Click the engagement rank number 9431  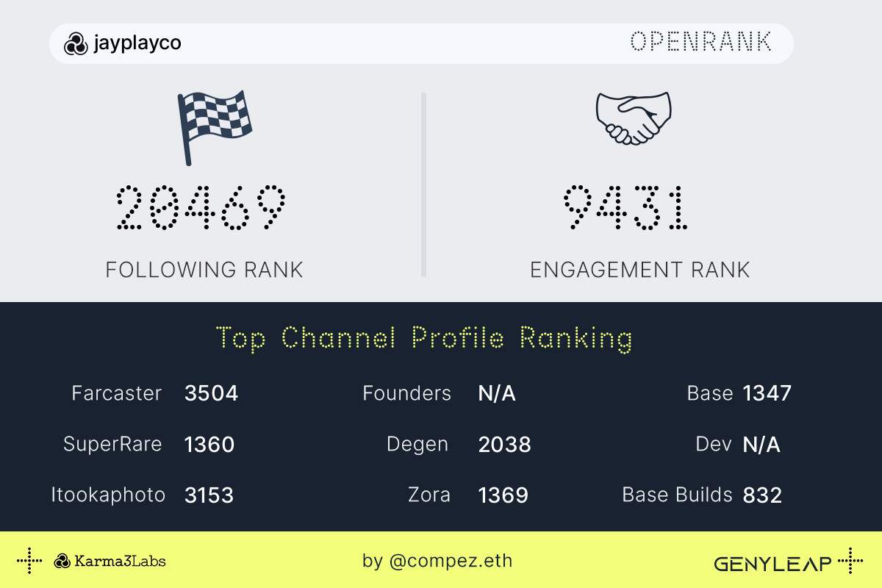tap(625, 207)
